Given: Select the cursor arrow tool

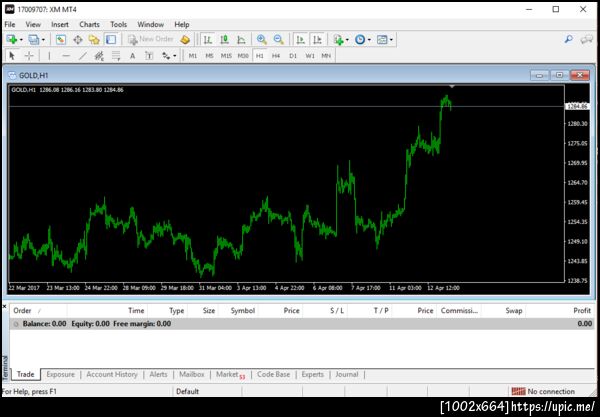Looking at the screenshot, I should click(x=12, y=56).
